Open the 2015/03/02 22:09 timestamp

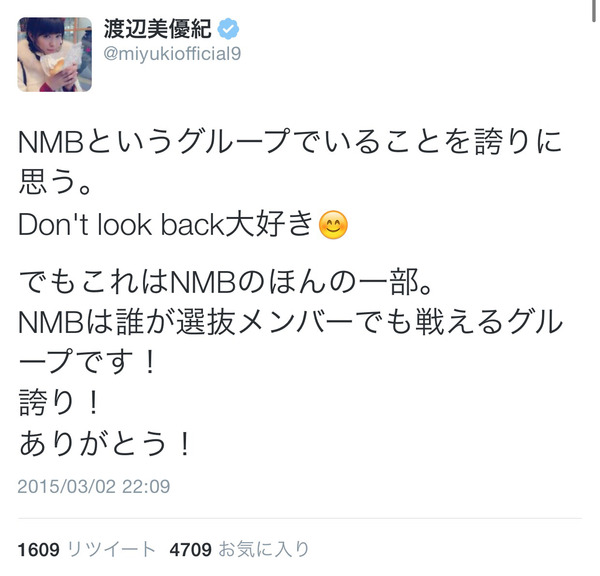pos(94,486)
